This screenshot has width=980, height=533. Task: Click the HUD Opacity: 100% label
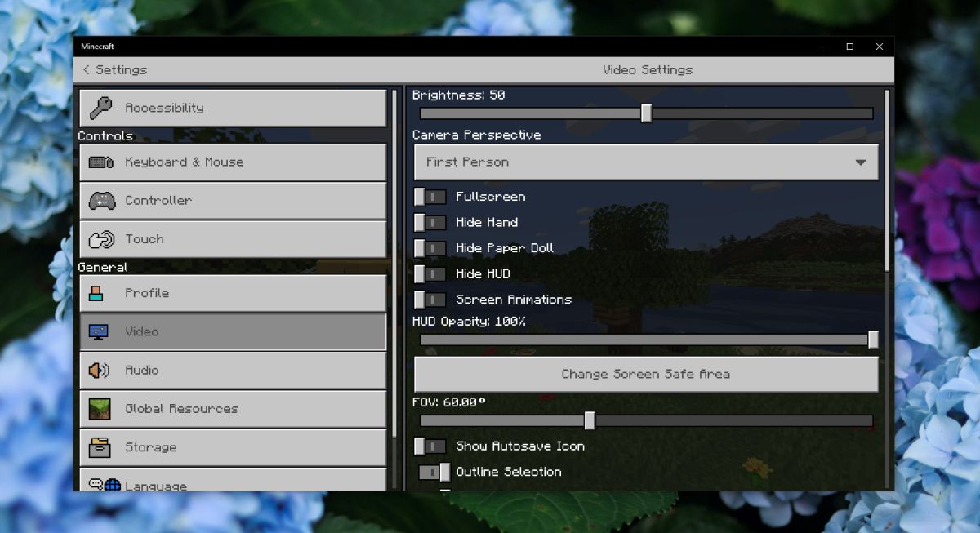469,322
